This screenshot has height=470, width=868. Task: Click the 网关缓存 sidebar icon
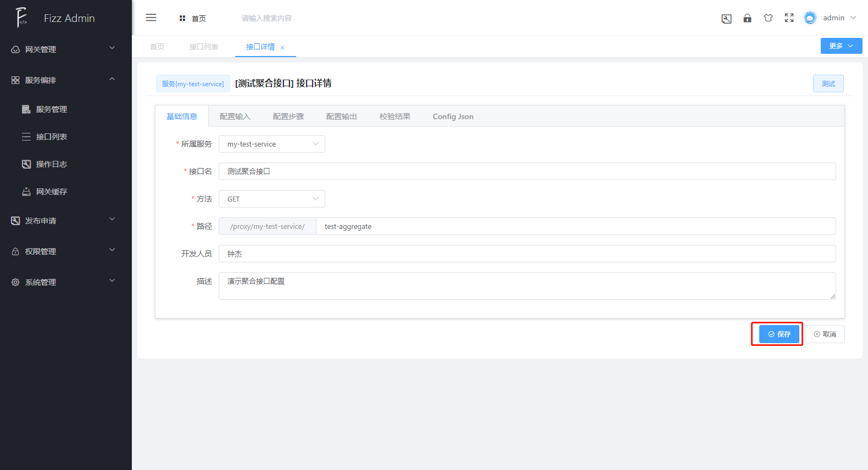tap(26, 192)
